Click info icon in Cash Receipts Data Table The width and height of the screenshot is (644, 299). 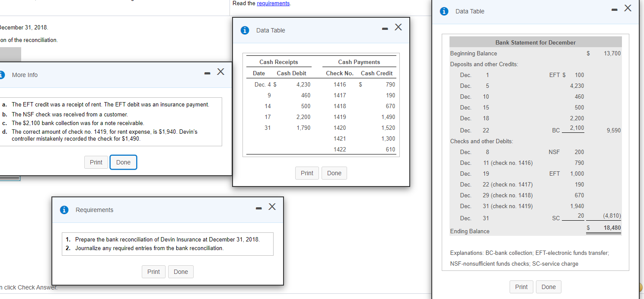pyautogui.click(x=245, y=30)
